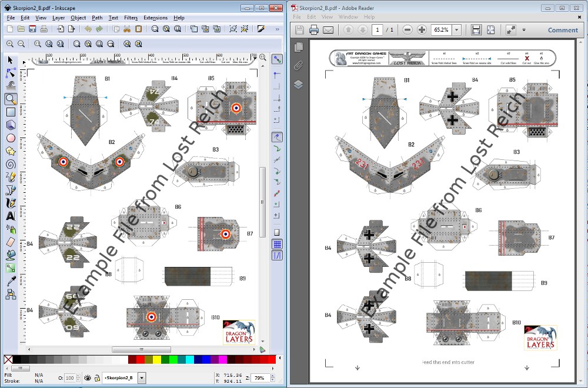Expand the 65.2% zoom level dropdown
Viewport: 588px width, 388px height.
click(457, 30)
